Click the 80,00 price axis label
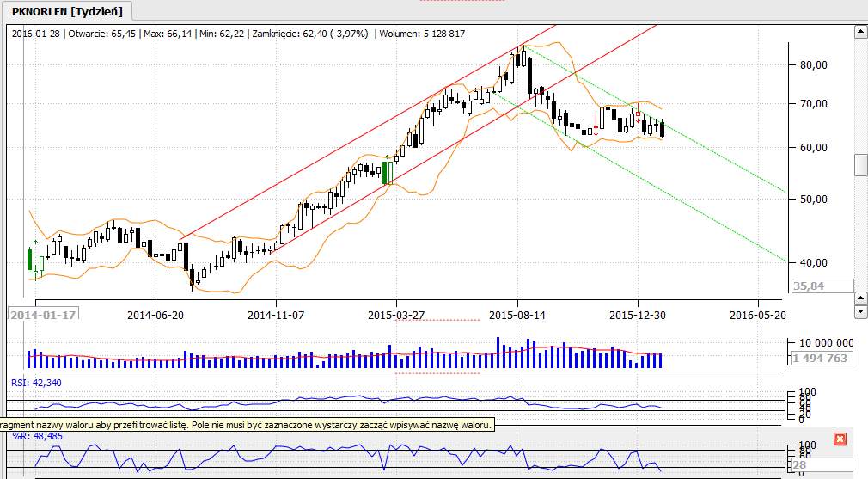The height and width of the screenshot is (479, 868). pos(814,64)
